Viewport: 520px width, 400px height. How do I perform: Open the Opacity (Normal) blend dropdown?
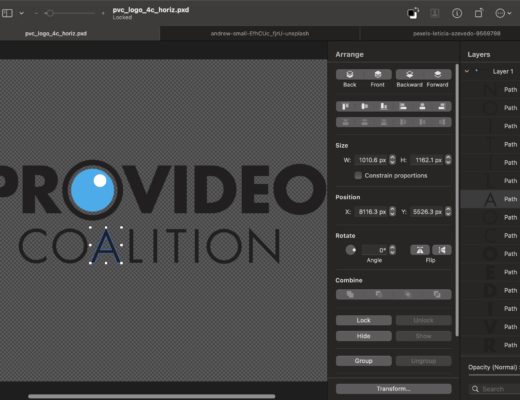(494, 367)
